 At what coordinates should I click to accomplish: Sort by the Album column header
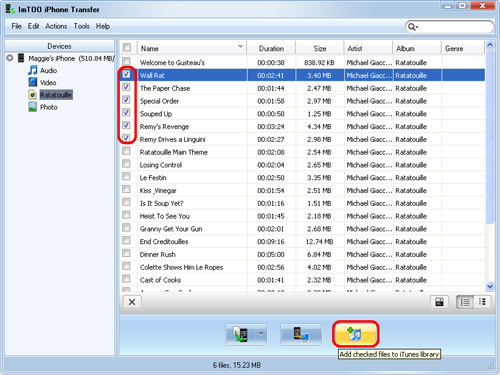coord(417,48)
